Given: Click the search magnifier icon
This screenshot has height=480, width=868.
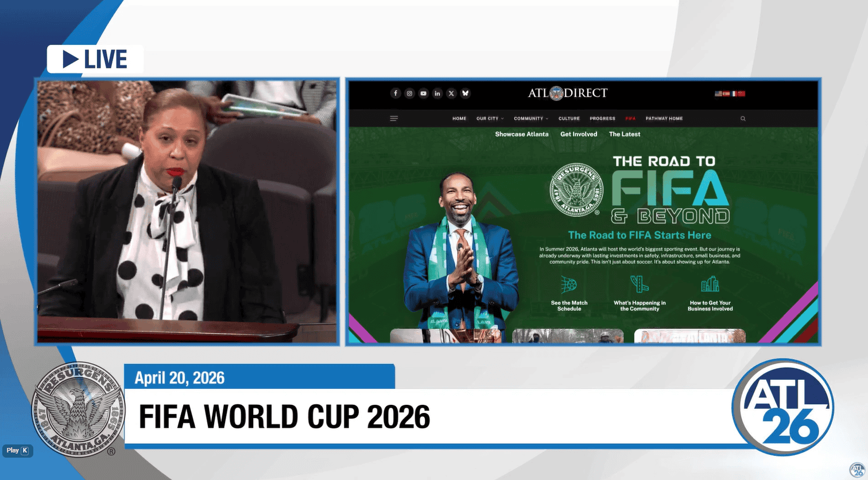Looking at the screenshot, I should tap(743, 119).
